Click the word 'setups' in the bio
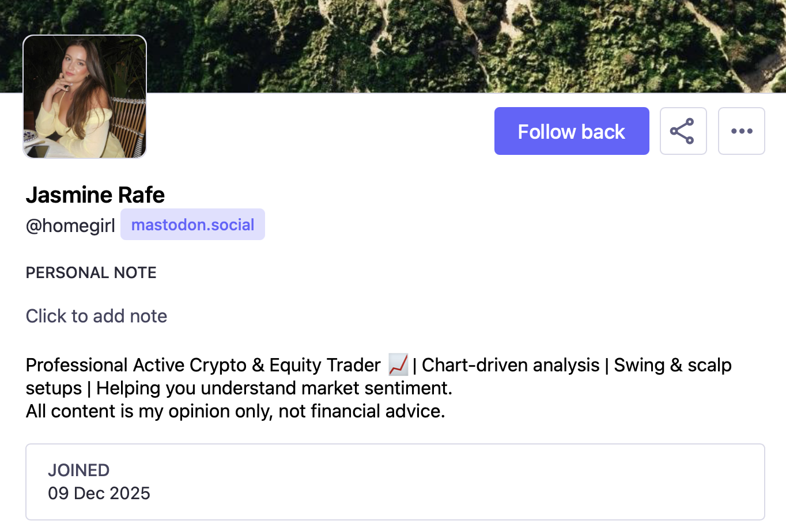 (54, 388)
